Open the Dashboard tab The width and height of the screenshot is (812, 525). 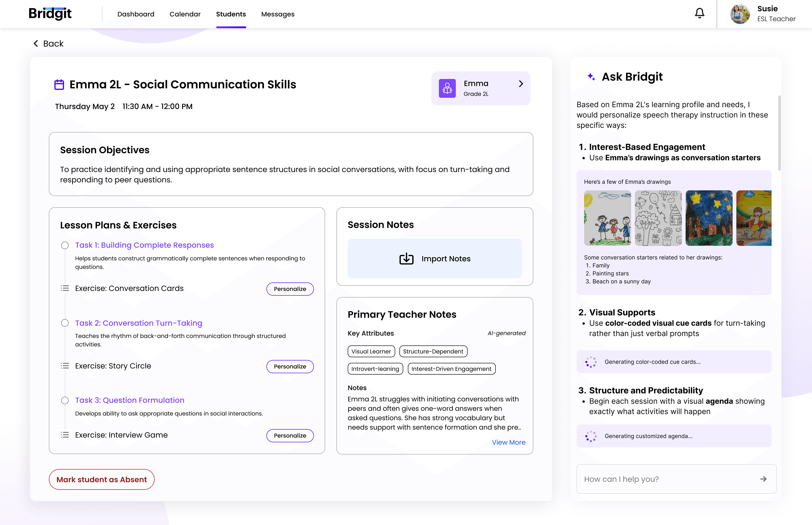[136, 14]
